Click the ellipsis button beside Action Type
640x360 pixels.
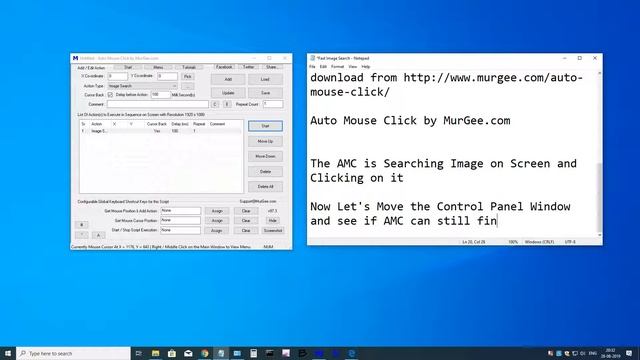pyautogui.click(x=187, y=87)
